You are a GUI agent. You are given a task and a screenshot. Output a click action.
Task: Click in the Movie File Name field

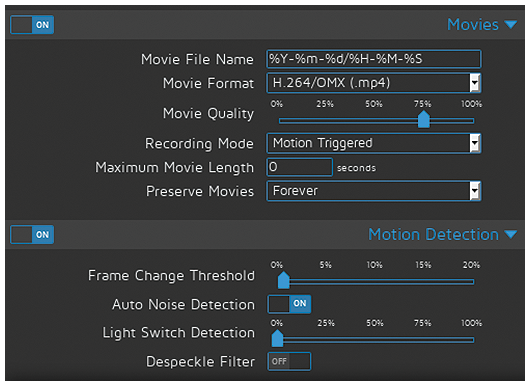pyautogui.click(x=374, y=59)
